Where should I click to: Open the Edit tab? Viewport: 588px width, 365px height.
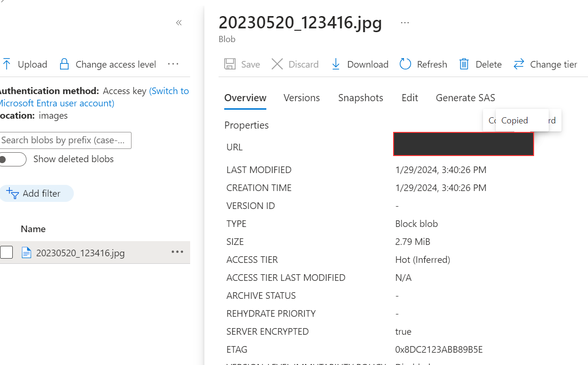pyautogui.click(x=410, y=98)
